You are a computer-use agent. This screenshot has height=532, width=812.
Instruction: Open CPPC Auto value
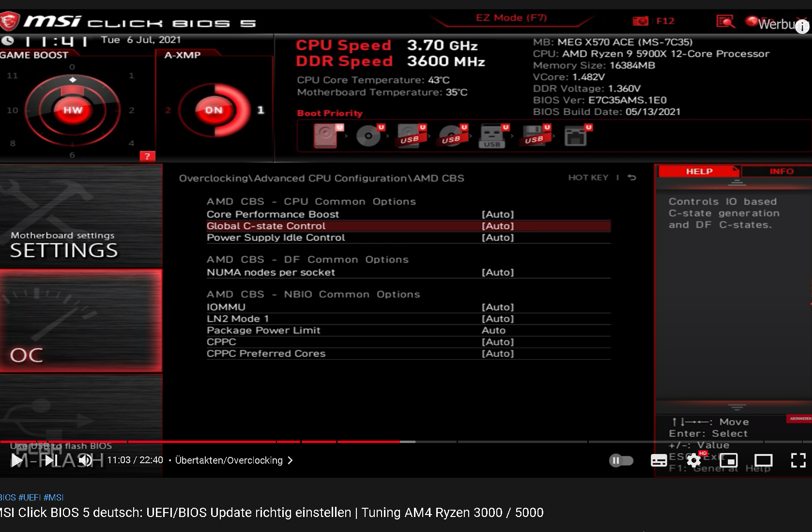point(498,342)
